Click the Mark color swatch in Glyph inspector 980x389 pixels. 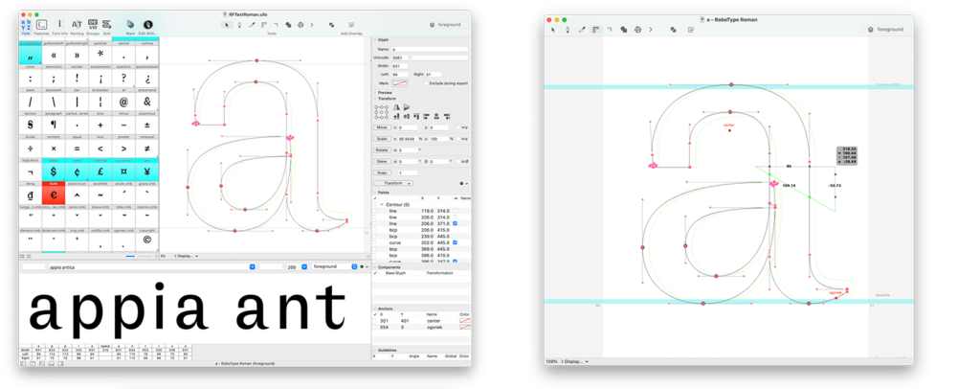coord(402,82)
